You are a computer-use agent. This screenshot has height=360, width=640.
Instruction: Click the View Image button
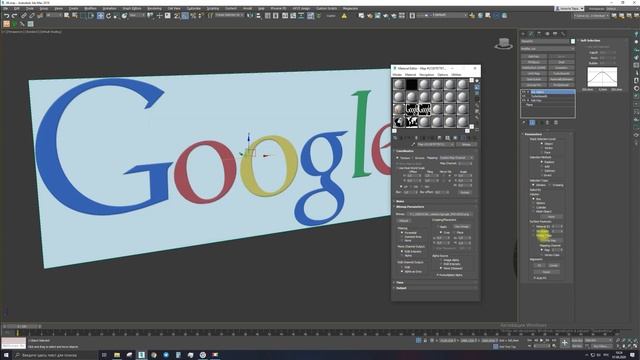[462, 227]
